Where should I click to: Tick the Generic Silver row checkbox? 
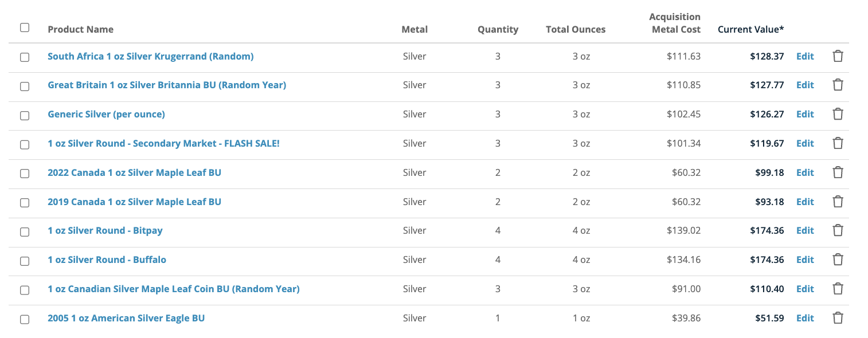click(x=25, y=115)
